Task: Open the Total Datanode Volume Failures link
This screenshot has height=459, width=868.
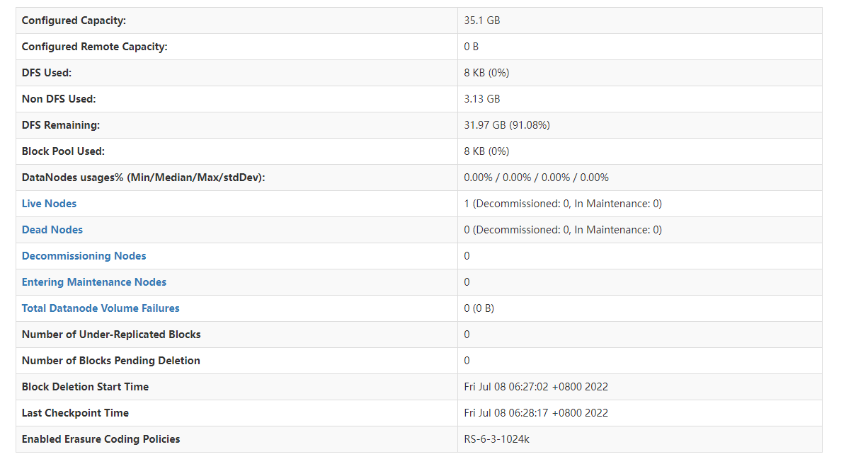Action: [101, 308]
